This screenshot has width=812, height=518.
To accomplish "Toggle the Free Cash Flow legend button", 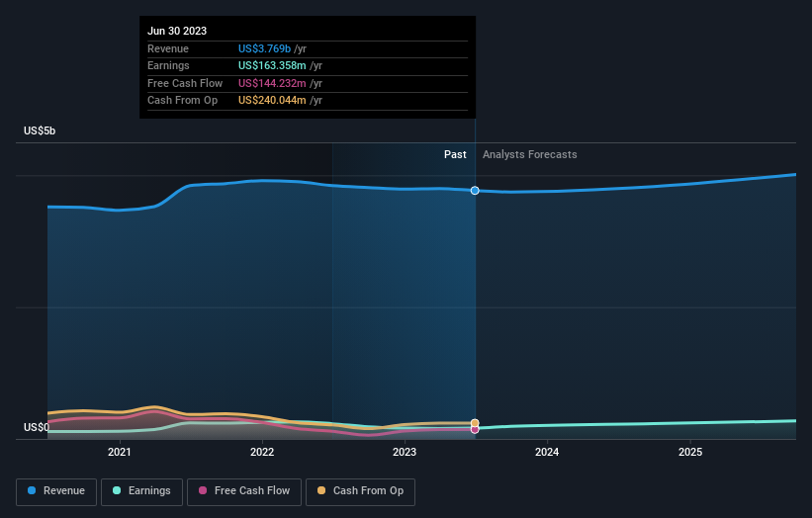I will click(244, 491).
